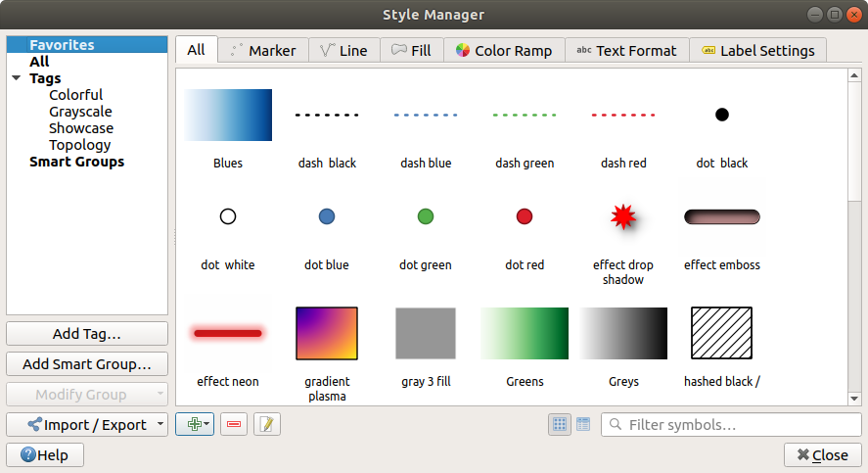Switch to the Color Ramp tab

tap(504, 50)
